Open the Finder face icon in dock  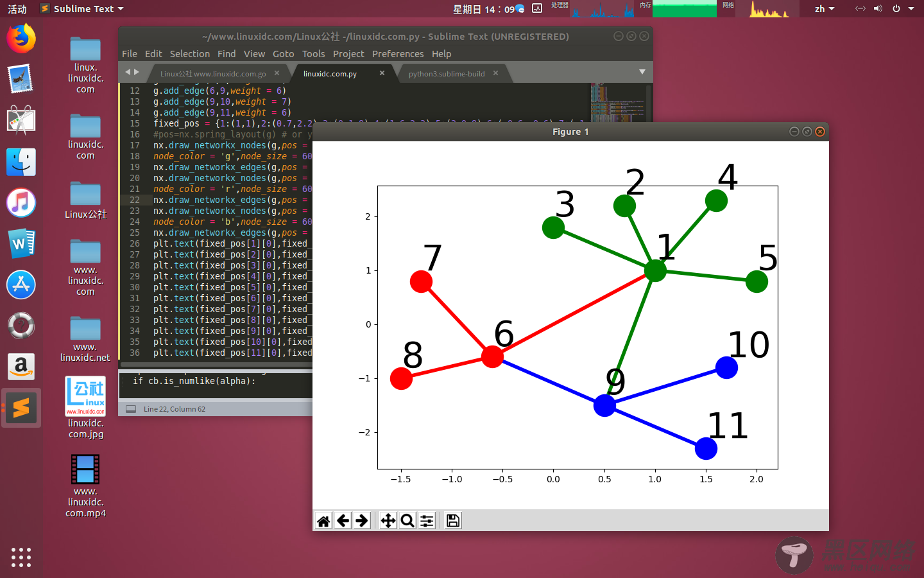pyautogui.click(x=21, y=162)
